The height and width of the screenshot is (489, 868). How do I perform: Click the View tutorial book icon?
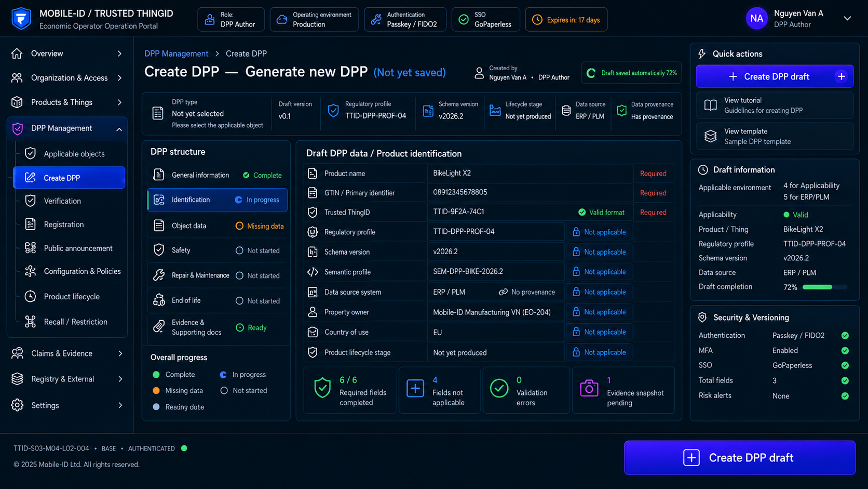click(710, 105)
